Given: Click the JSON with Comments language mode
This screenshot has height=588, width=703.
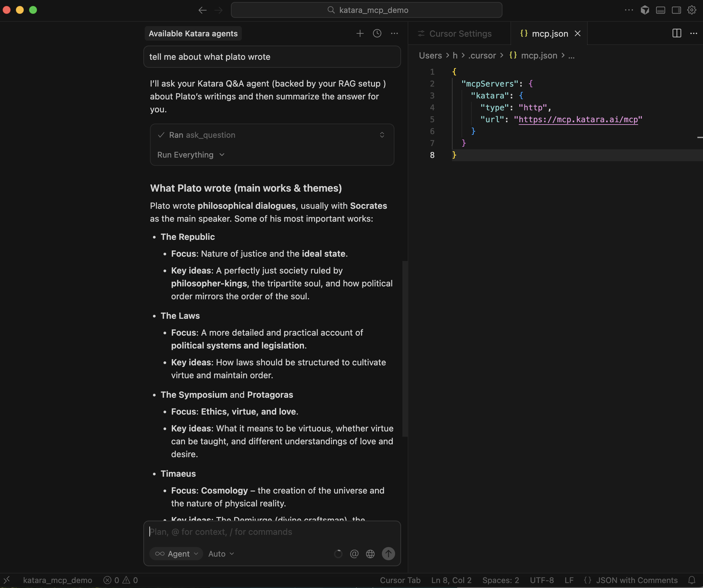Looking at the screenshot, I should pos(636,580).
